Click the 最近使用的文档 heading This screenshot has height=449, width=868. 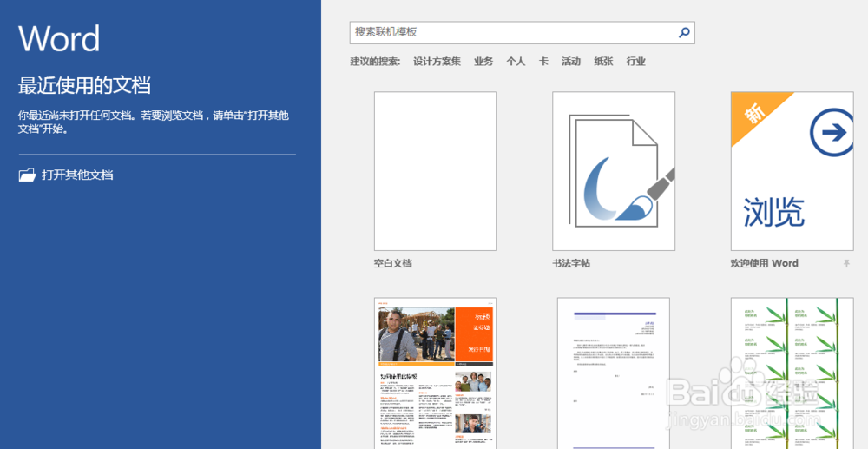(85, 86)
